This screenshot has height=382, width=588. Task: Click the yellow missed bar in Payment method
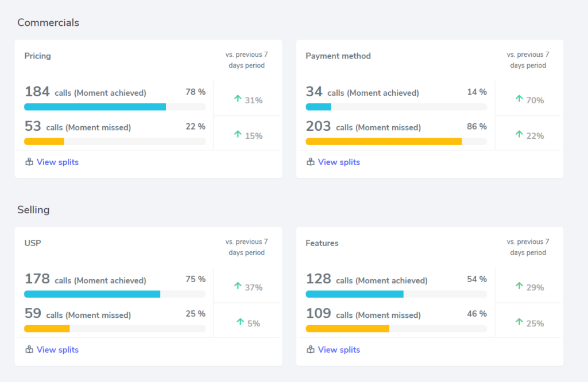(384, 141)
